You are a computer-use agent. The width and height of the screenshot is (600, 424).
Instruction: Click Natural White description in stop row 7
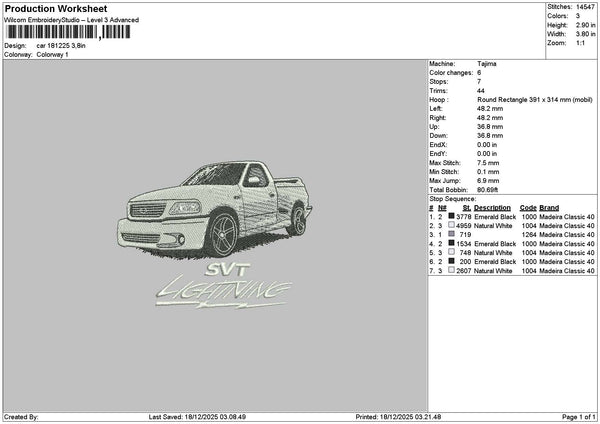coord(493,271)
